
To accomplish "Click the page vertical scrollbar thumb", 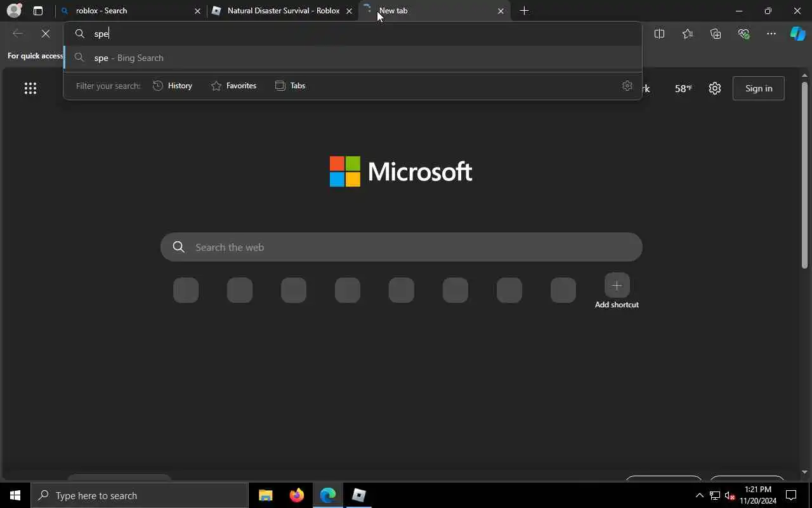I will click(x=804, y=175).
